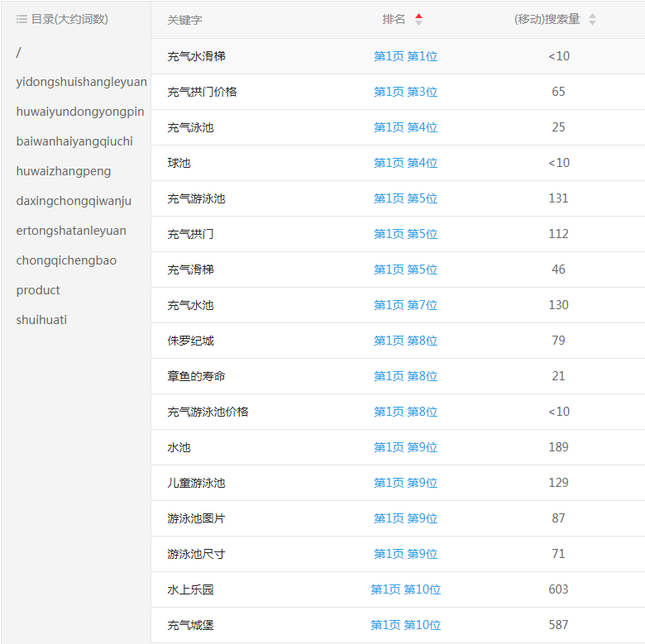Screen dimensions: 645x644
Task: Filter by the huwaiyundongyongpin directory
Action: [x=79, y=112]
